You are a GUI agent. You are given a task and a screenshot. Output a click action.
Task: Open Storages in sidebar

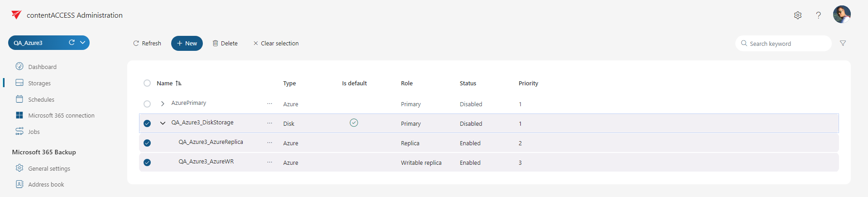click(x=34, y=83)
